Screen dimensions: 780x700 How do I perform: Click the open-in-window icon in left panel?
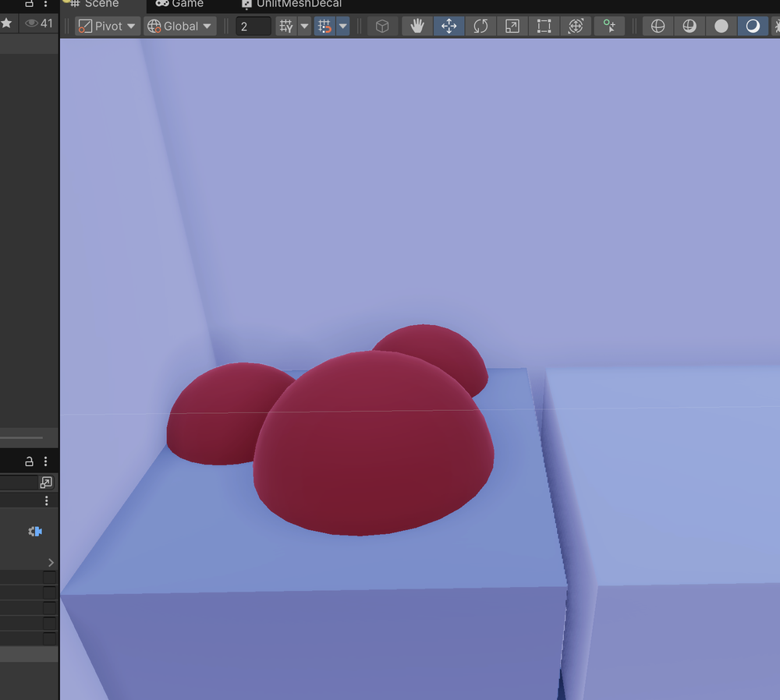[46, 483]
